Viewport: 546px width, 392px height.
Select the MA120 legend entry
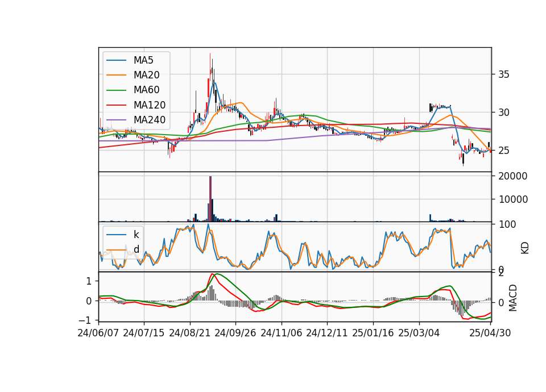150,105
